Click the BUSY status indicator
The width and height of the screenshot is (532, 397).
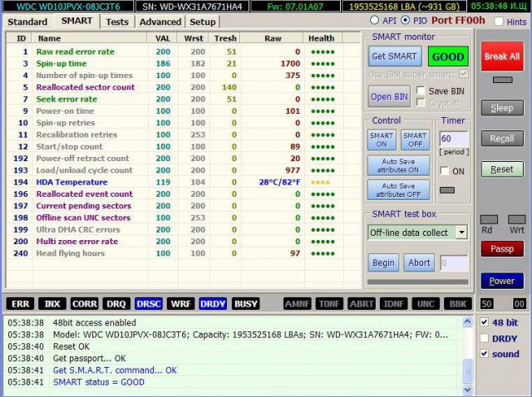(245, 304)
